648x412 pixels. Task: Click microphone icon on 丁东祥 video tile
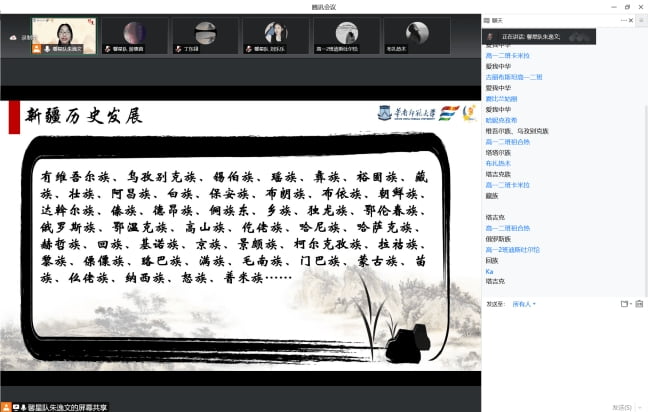coord(176,47)
